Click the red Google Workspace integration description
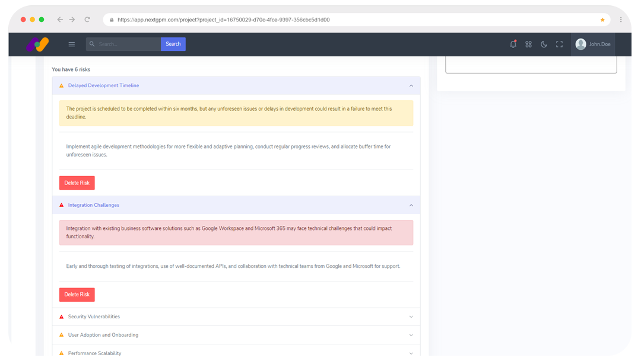Image resolution: width=641 pixels, height=364 pixels. tap(236, 233)
